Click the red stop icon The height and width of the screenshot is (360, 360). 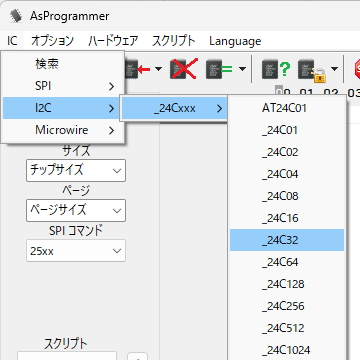[x=356, y=69]
